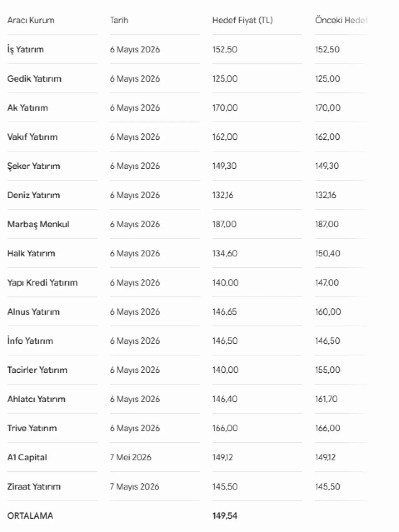Select İnfo Yatırım broker name
Viewport: 399px width, 532px height.
pyautogui.click(x=30, y=341)
